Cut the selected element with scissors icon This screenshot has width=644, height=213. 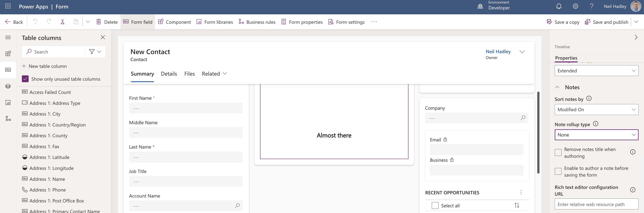coord(63,22)
